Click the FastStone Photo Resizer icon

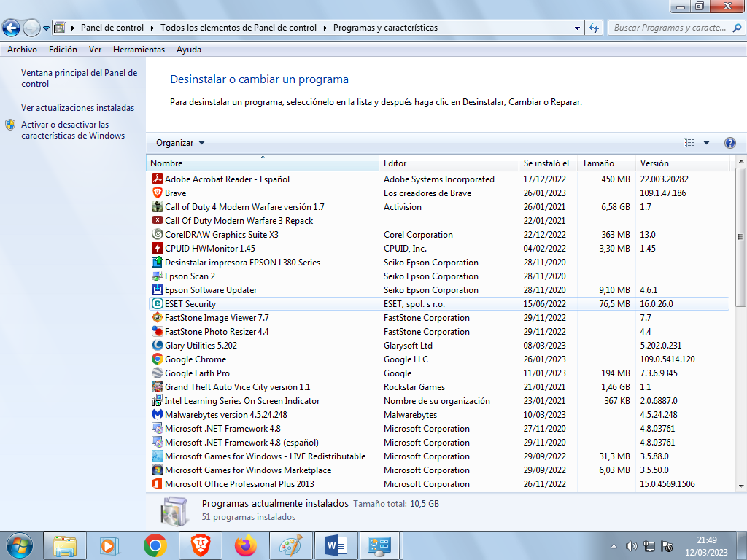(x=158, y=331)
